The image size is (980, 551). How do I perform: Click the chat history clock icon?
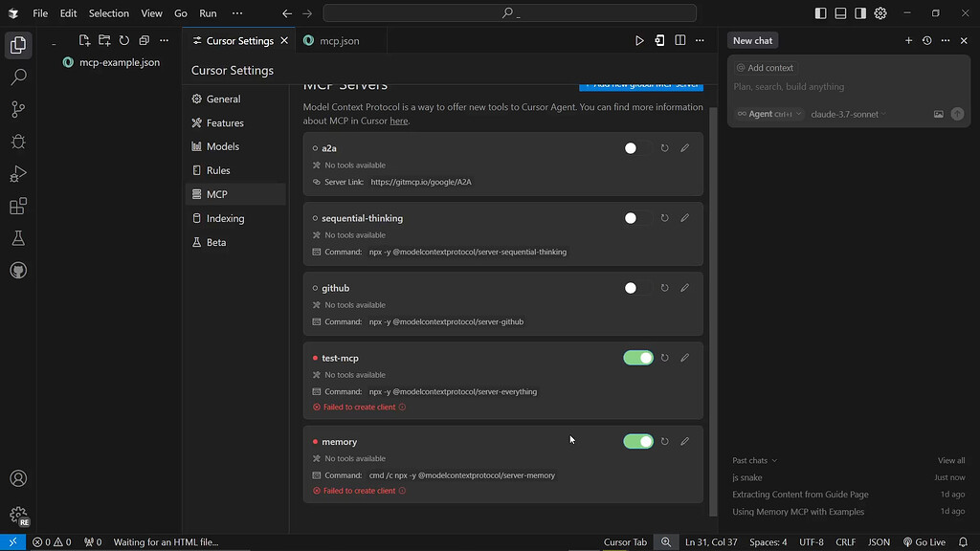click(925, 40)
